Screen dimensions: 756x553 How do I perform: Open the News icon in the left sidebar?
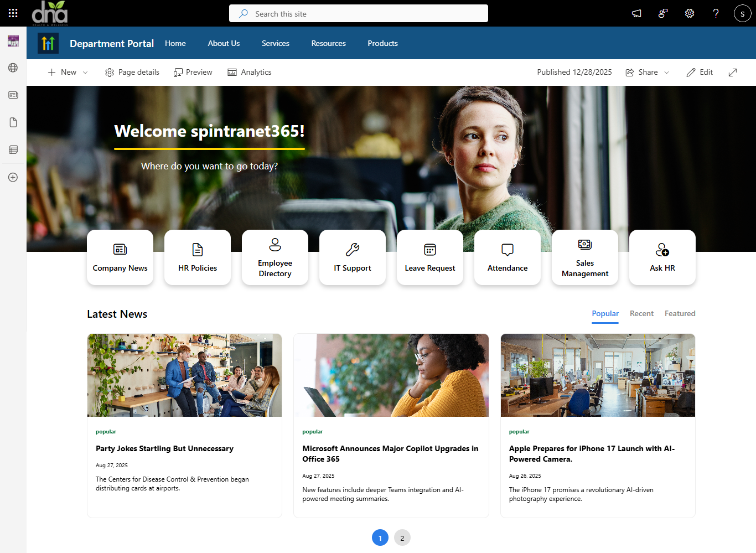pos(13,94)
